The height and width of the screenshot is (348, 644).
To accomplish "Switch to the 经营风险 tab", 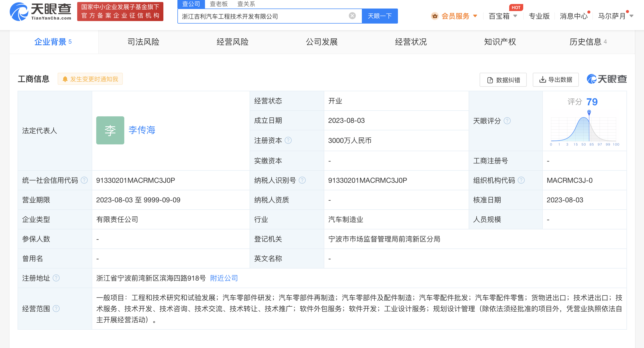I will click(x=233, y=42).
